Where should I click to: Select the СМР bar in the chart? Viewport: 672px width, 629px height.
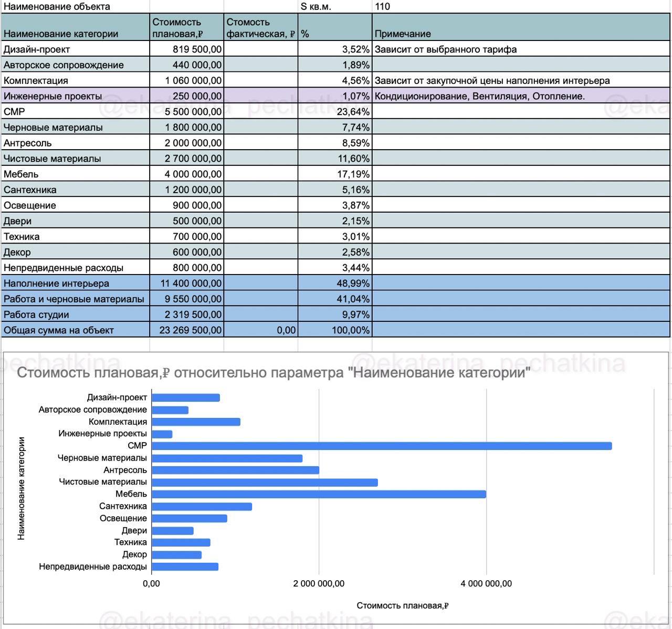click(x=382, y=446)
